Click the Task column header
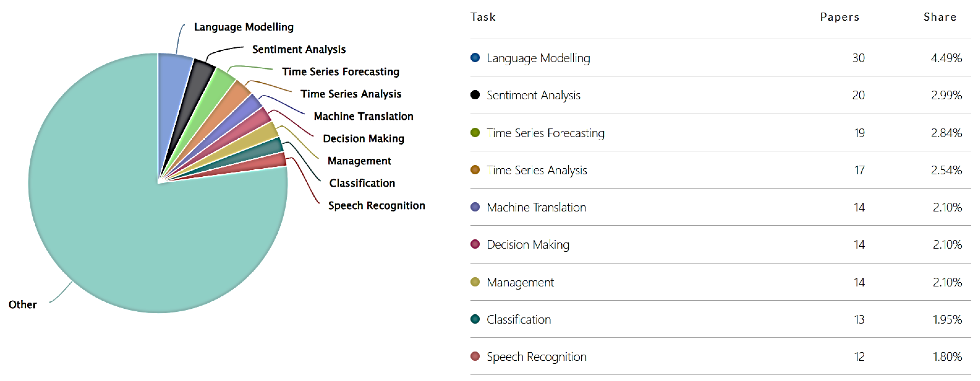980x381 pixels. click(x=483, y=17)
